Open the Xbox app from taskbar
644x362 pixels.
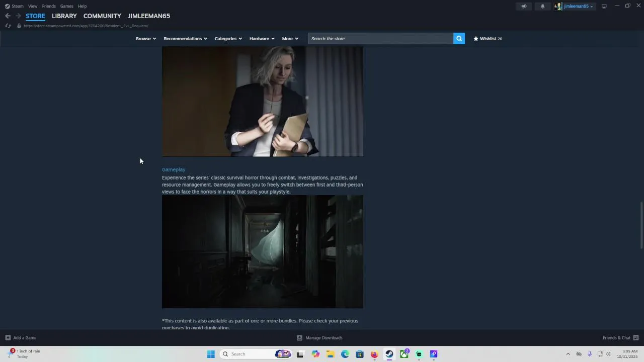tap(404, 354)
